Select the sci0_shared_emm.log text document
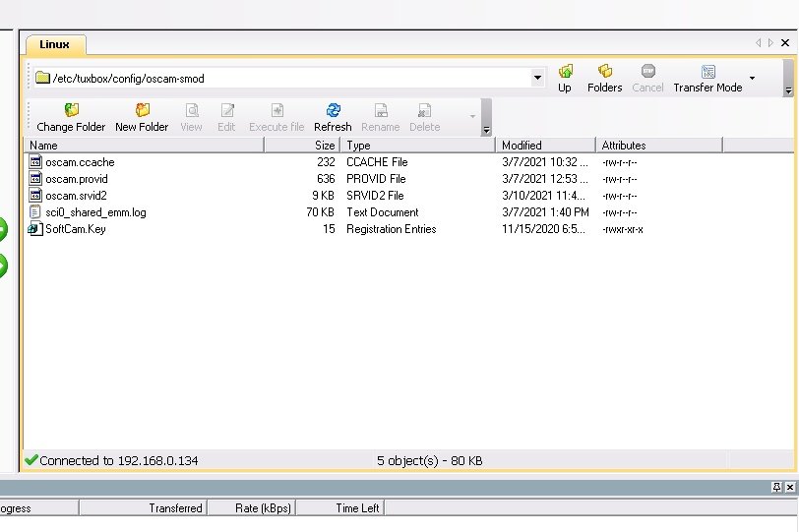Viewport: 799px width, 532px height. coord(94,212)
